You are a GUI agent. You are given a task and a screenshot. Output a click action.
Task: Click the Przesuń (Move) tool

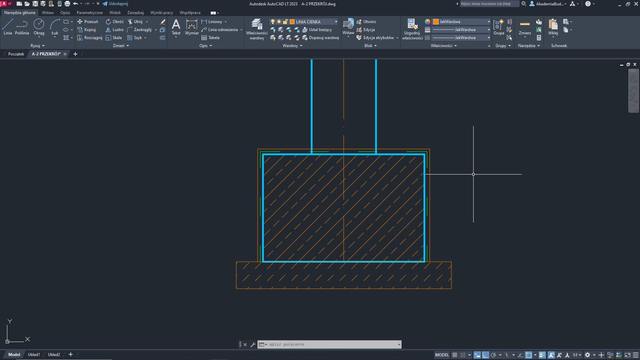88,22
